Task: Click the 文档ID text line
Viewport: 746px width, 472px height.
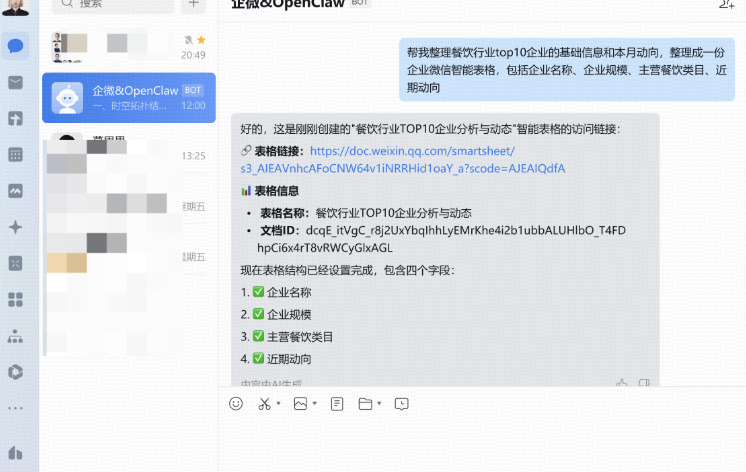Action: 442,239
